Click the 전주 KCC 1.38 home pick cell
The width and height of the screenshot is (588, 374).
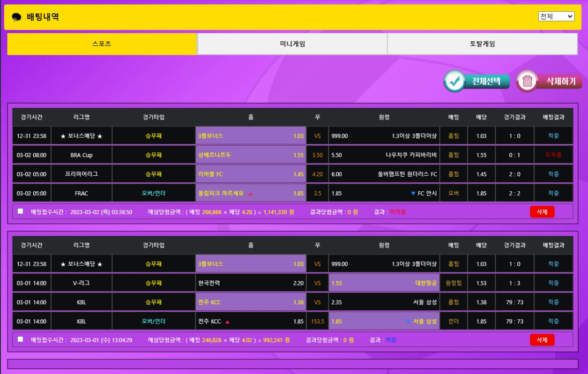[x=251, y=302]
